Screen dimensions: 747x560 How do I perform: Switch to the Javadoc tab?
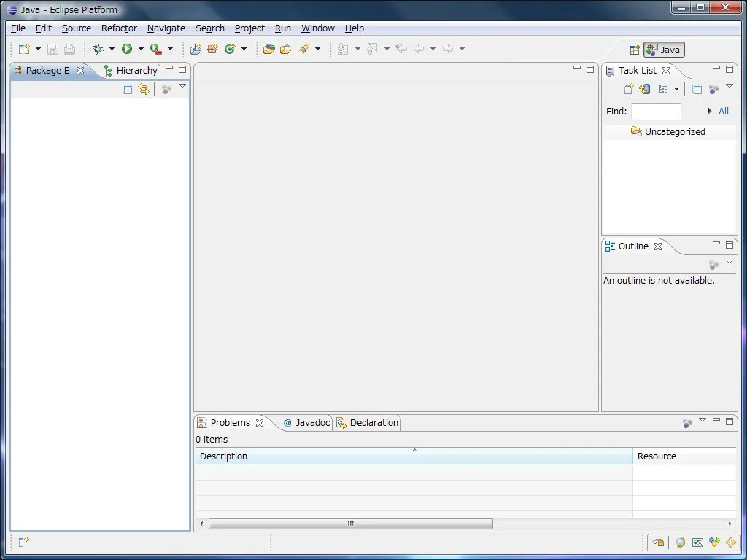pos(306,423)
